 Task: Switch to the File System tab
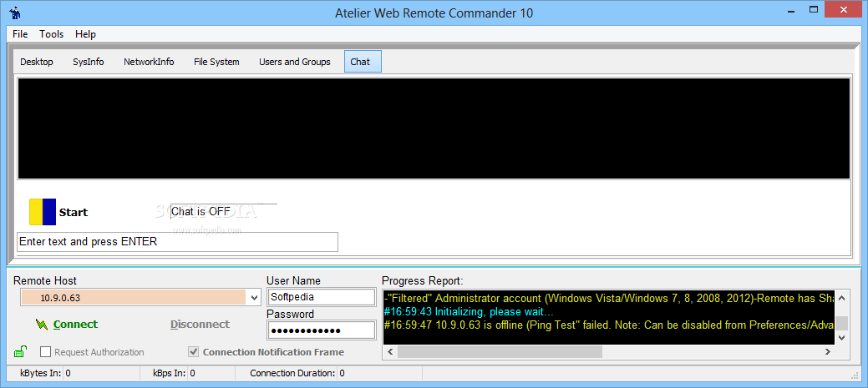(x=216, y=62)
